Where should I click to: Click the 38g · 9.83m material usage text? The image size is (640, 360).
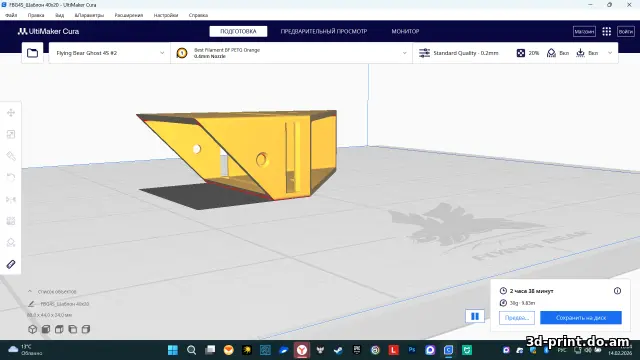pos(522,303)
